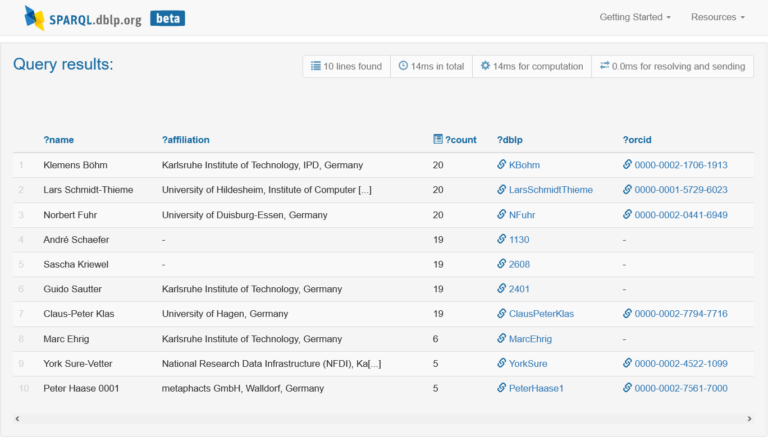Image resolution: width=768 pixels, height=437 pixels.
Task: Open the Getting Started dropdown menu
Action: (x=635, y=17)
